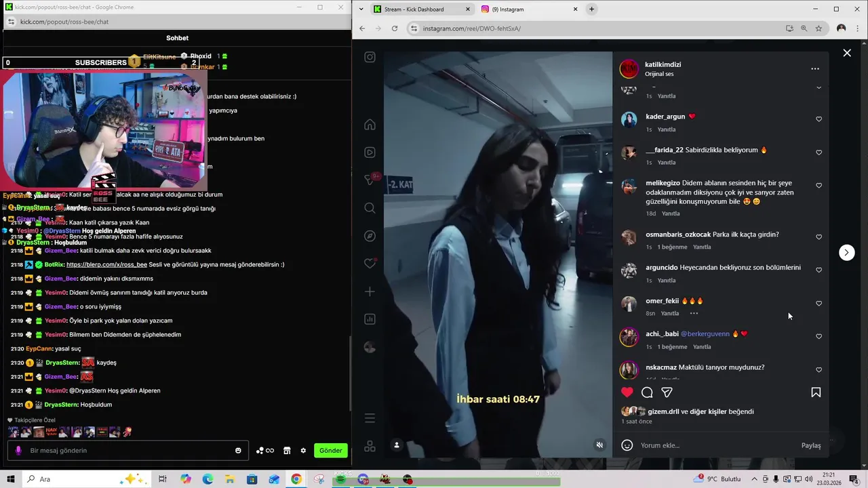
Task: Close the Stream - Kick Dashboard tab
Action: 468,9
